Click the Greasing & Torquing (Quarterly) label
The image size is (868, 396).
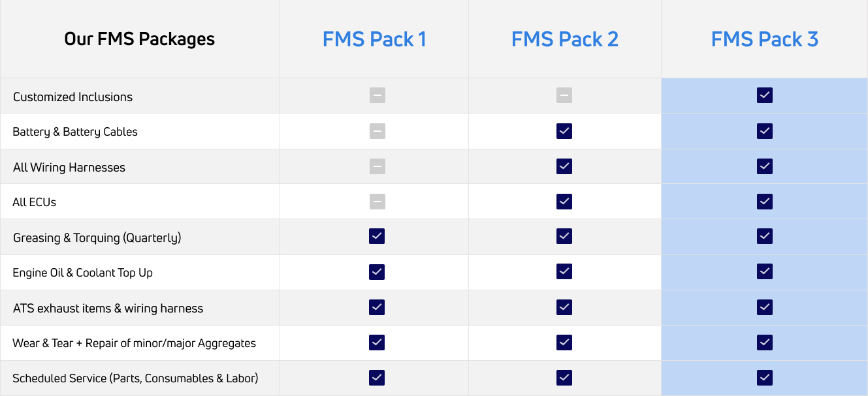(x=97, y=238)
